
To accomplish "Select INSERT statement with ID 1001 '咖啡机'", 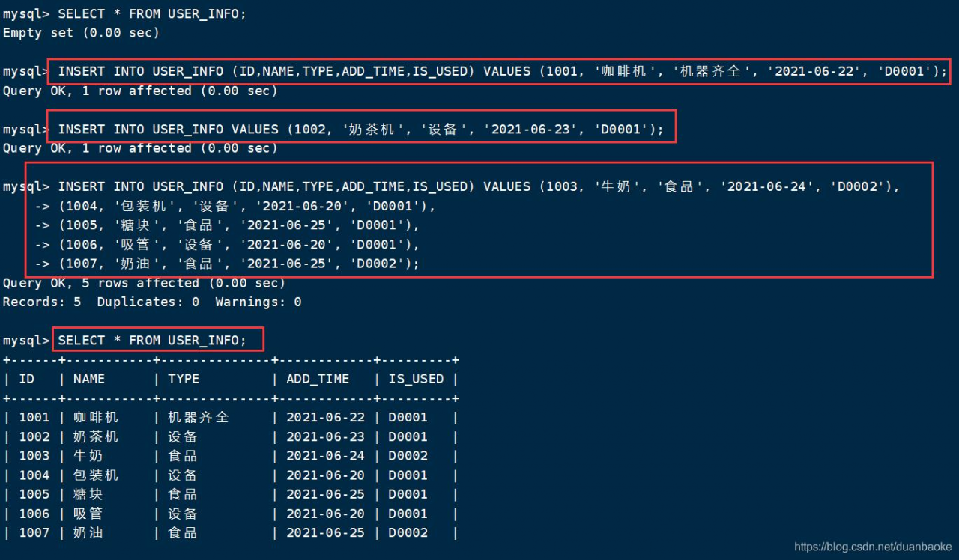I will (x=502, y=72).
